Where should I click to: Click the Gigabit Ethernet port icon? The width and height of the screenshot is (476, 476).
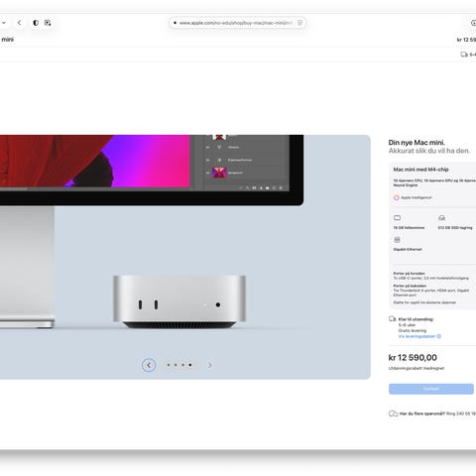pyautogui.click(x=397, y=240)
